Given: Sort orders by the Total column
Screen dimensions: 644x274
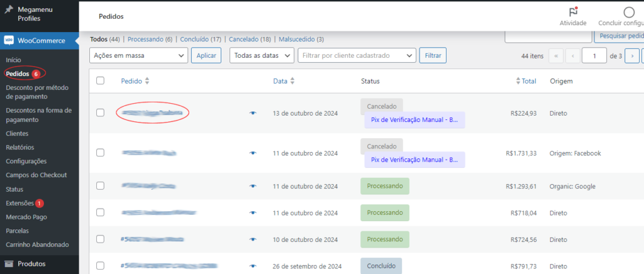Looking at the screenshot, I should click(527, 81).
